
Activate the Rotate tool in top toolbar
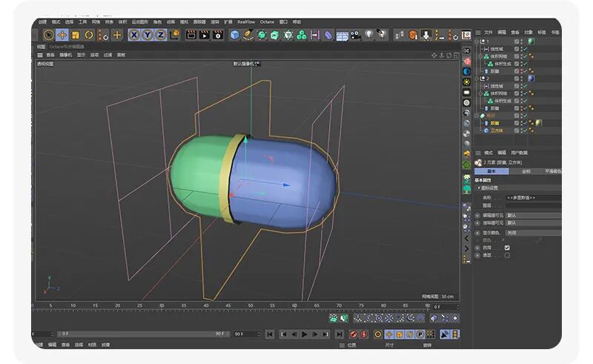tap(89, 35)
